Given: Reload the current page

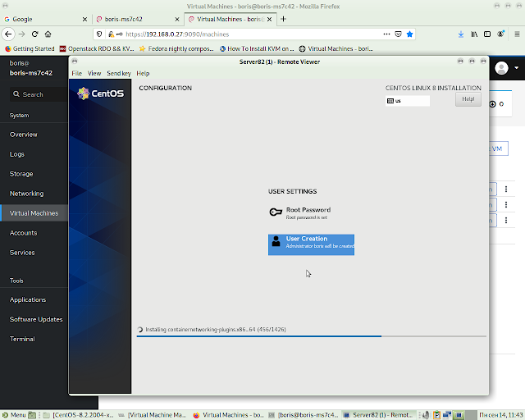Looking at the screenshot, I should coord(34,34).
